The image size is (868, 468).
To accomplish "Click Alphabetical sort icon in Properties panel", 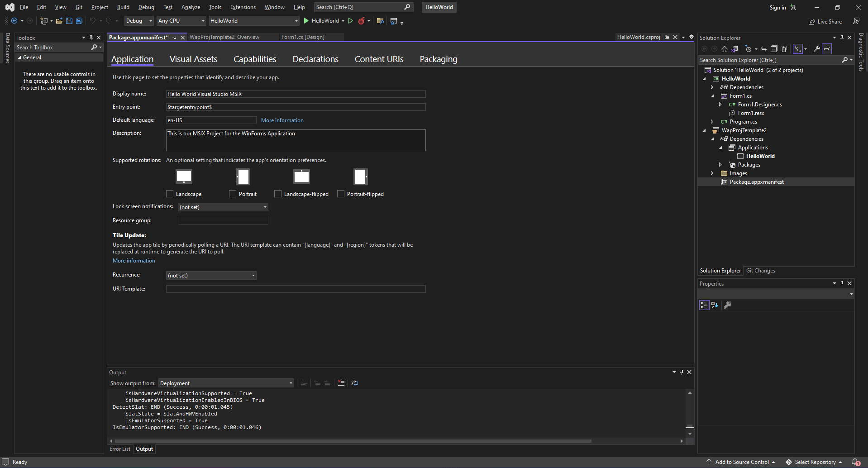I will 715,305.
